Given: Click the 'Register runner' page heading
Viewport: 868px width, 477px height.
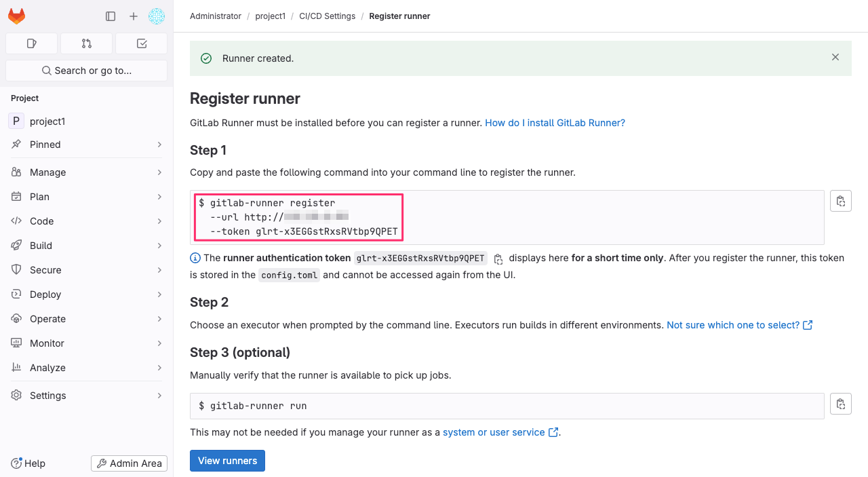Looking at the screenshot, I should [245, 98].
